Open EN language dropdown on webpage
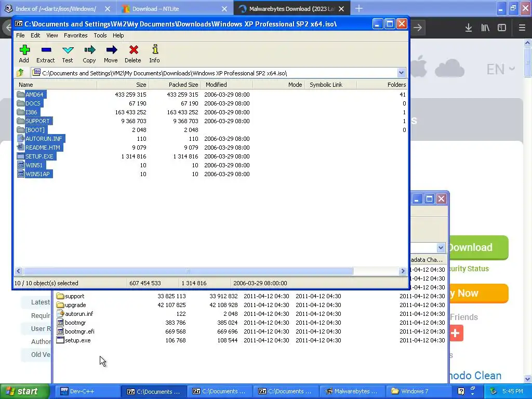532x399 pixels. click(x=500, y=69)
